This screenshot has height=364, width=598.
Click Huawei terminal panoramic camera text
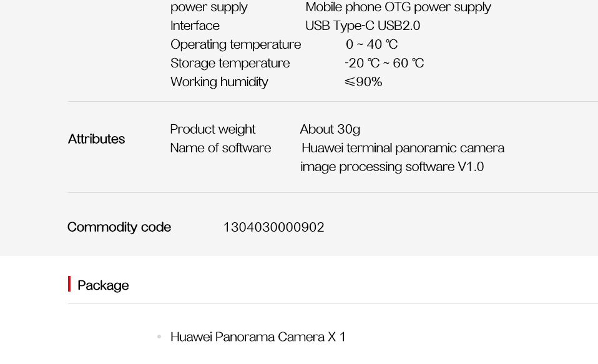pos(403,148)
